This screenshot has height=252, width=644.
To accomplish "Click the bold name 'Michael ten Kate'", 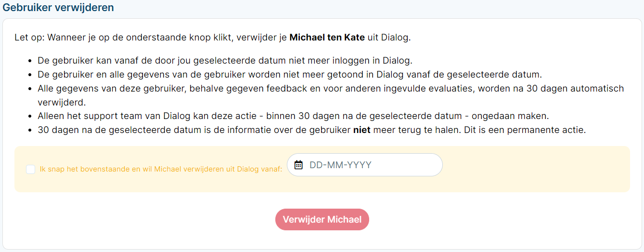I will coord(327,38).
